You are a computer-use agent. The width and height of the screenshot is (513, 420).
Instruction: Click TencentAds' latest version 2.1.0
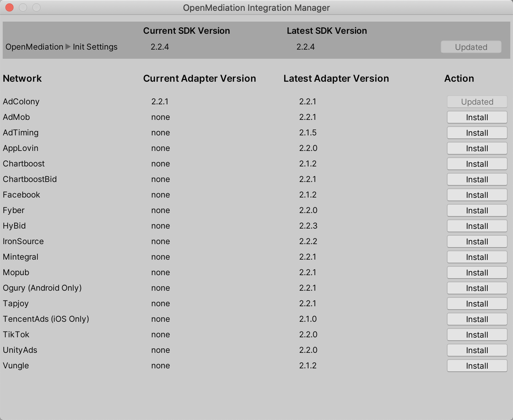point(308,319)
